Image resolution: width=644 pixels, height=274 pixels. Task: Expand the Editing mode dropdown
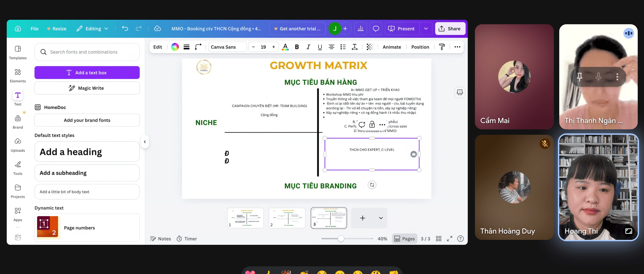pos(93,29)
